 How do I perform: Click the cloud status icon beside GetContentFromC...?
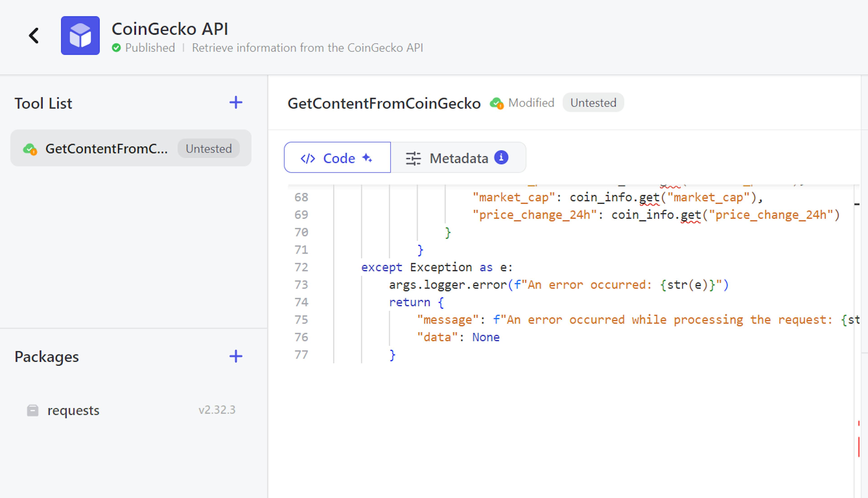(30, 149)
